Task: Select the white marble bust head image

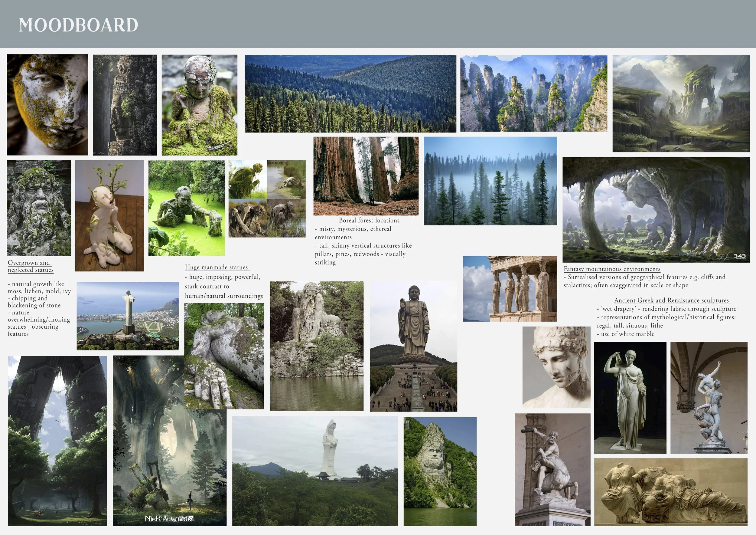Action: 556,367
